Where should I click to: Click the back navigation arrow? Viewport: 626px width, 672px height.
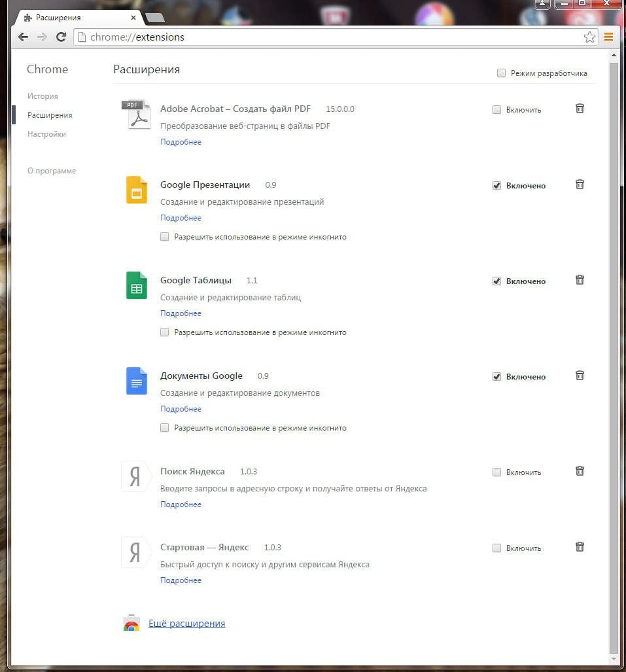[24, 37]
